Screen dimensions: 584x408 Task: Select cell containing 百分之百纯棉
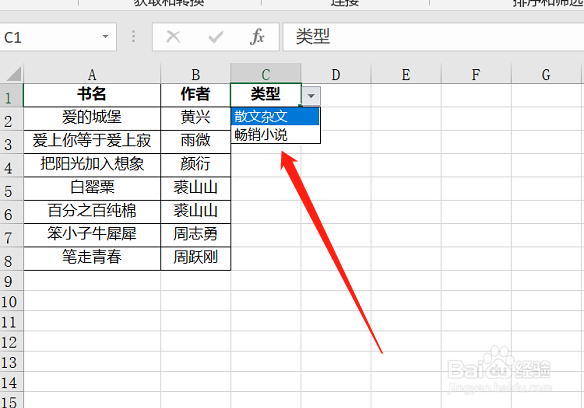92,212
